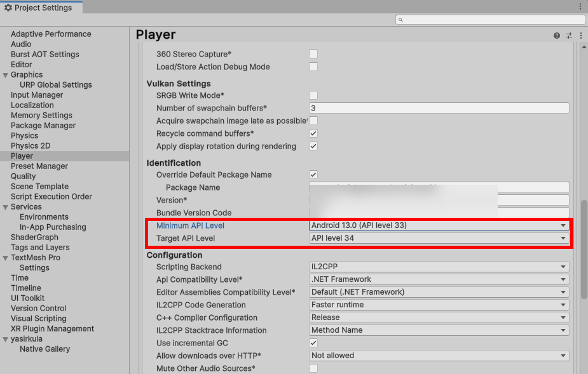Open XR Plugin Management settings
Screen dimensions: 588x374
[53, 328]
